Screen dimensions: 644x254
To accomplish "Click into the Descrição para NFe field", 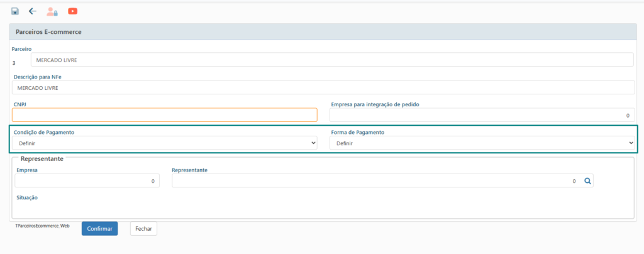I will pos(322,87).
